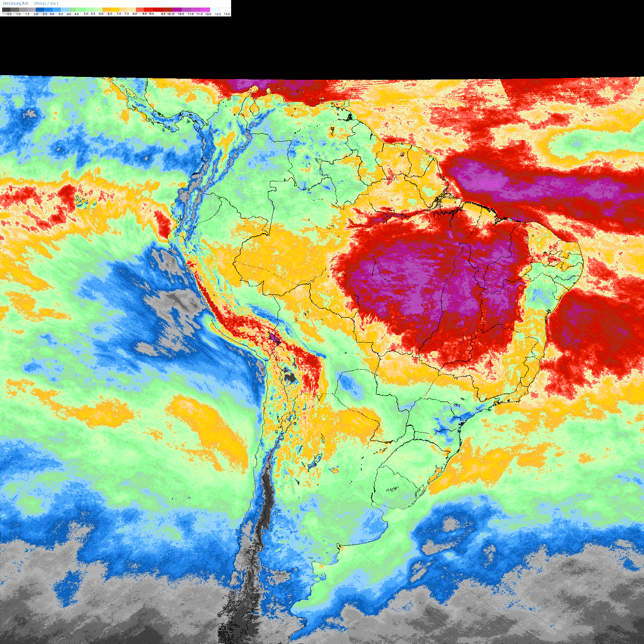Click the 4.0 legend value
This screenshot has width=644, height=644.
click(69, 14)
